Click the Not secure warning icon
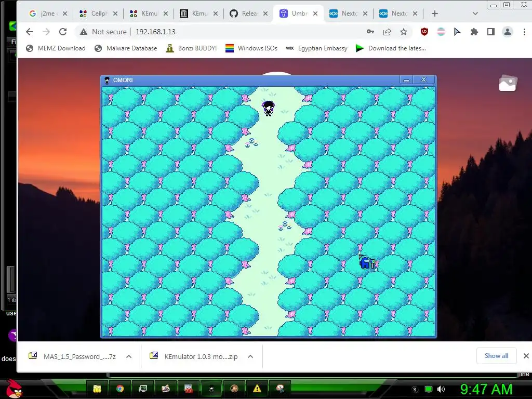This screenshot has width=532, height=399. pos(84,32)
